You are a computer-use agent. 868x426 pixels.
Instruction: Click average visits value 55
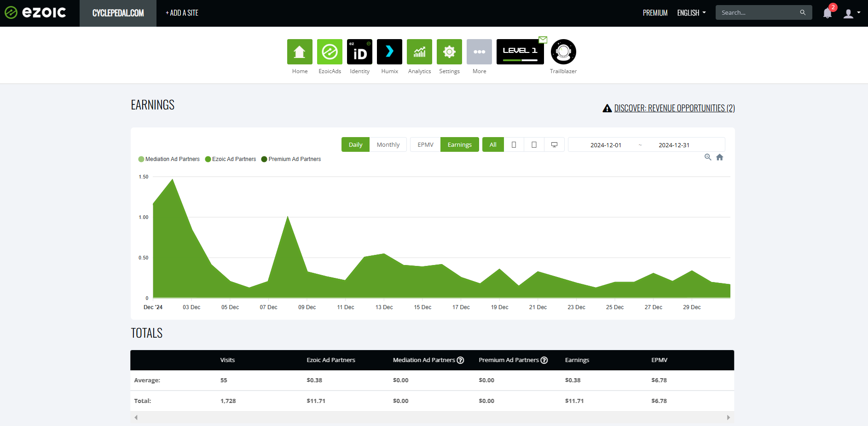click(224, 380)
